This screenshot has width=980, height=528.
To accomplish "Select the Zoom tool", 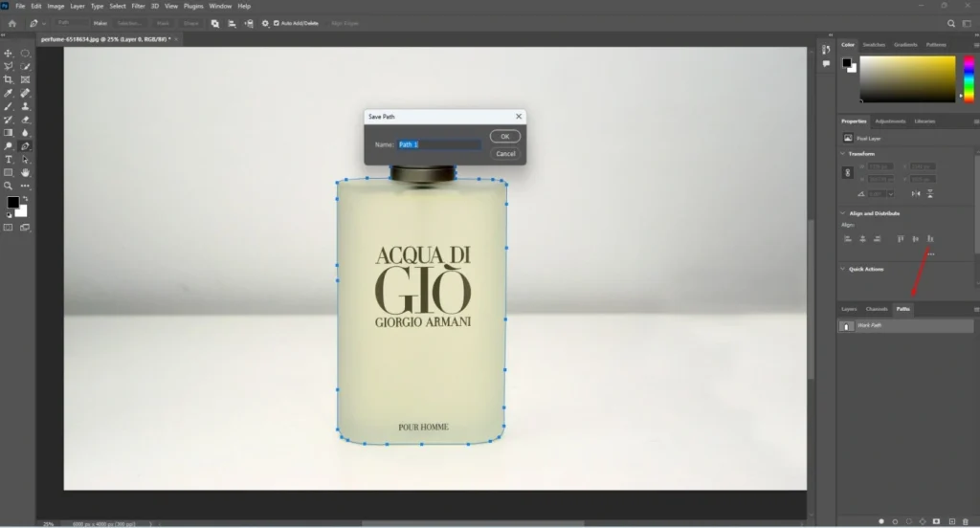I will point(8,186).
